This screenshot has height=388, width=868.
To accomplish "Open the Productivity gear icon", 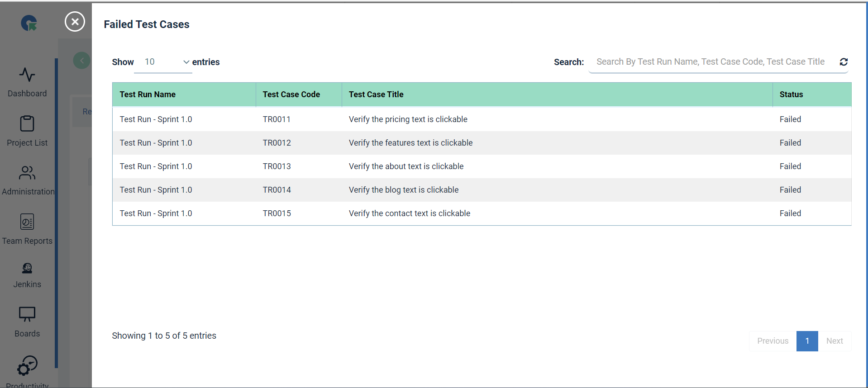I will [27, 366].
